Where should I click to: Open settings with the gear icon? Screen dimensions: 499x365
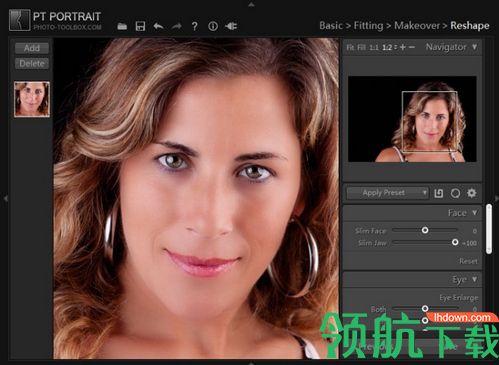tap(472, 193)
